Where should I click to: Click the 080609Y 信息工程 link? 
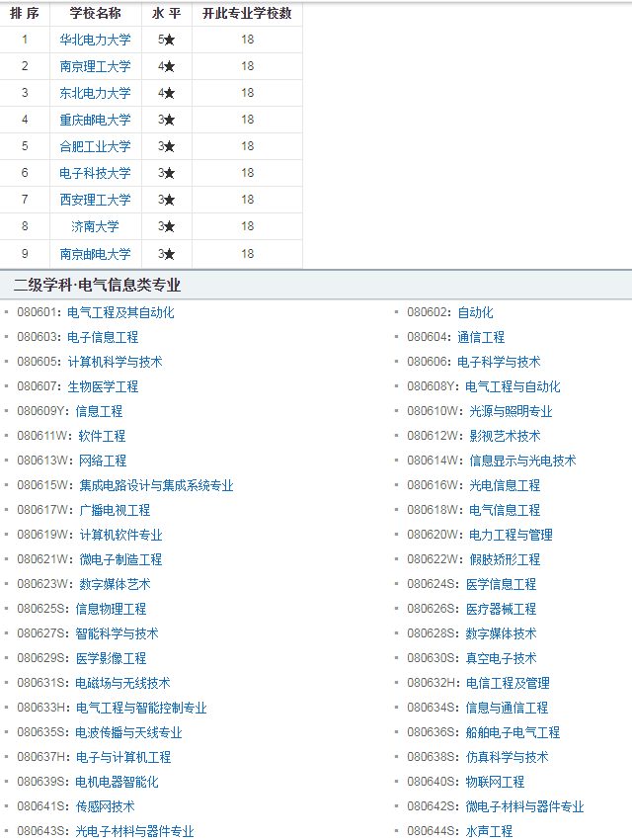coord(99,411)
